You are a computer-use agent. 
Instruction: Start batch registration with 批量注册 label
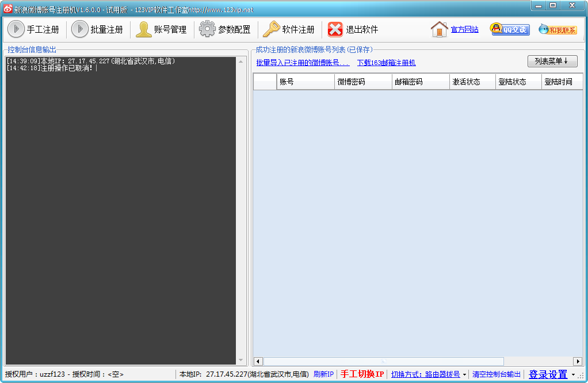coord(107,29)
